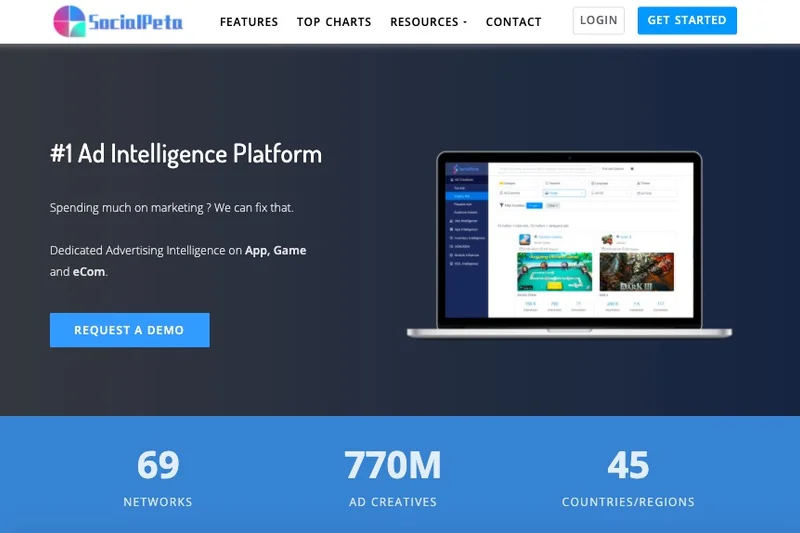Go to the Top Charts page
Screen dimensions: 800x533
[333, 21]
